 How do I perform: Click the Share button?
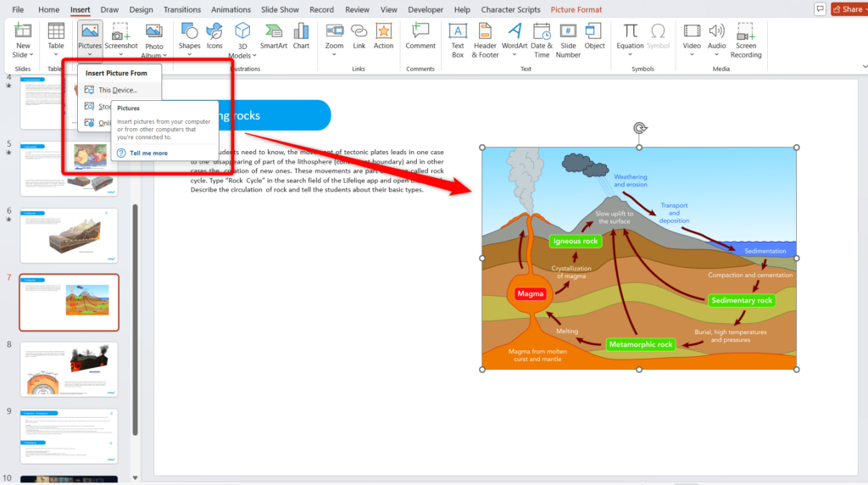point(848,9)
